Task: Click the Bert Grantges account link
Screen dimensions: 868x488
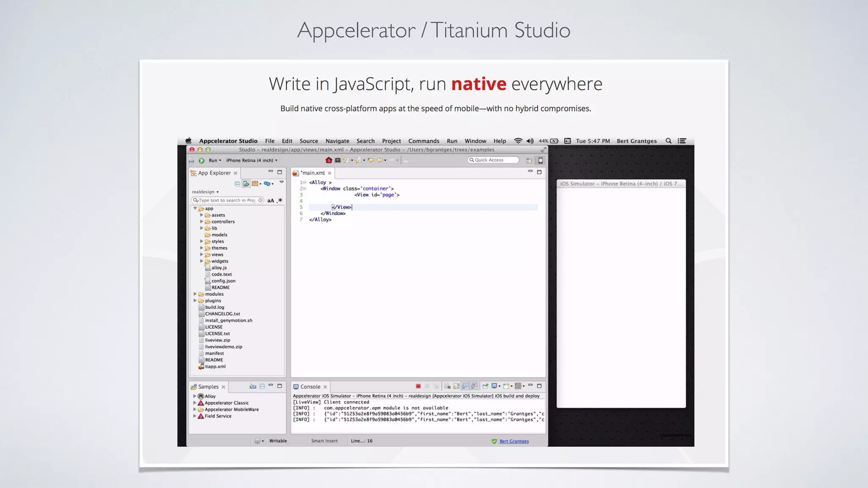Action: [514, 441]
